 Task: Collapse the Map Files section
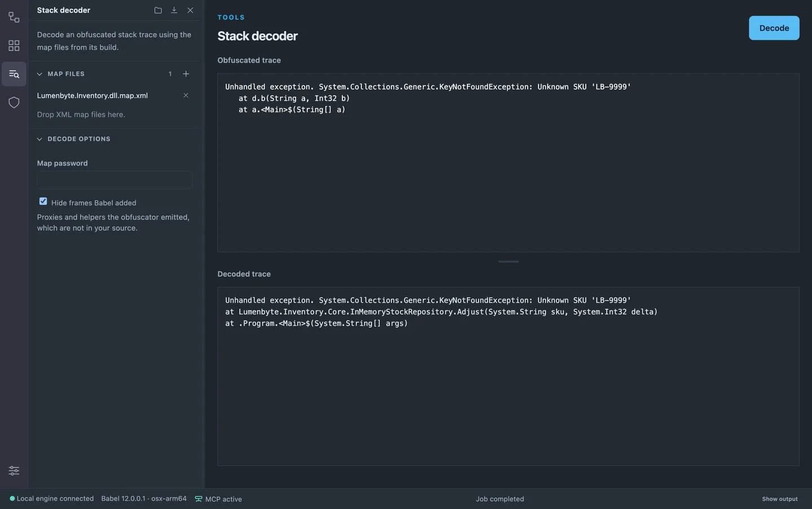pyautogui.click(x=39, y=74)
